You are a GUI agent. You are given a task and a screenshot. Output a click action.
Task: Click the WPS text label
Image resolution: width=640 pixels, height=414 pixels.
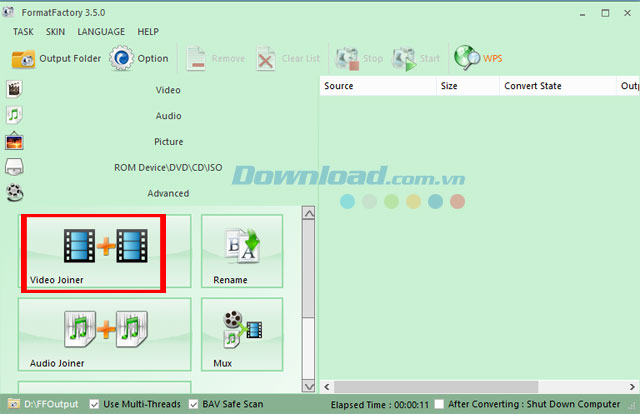point(493,58)
